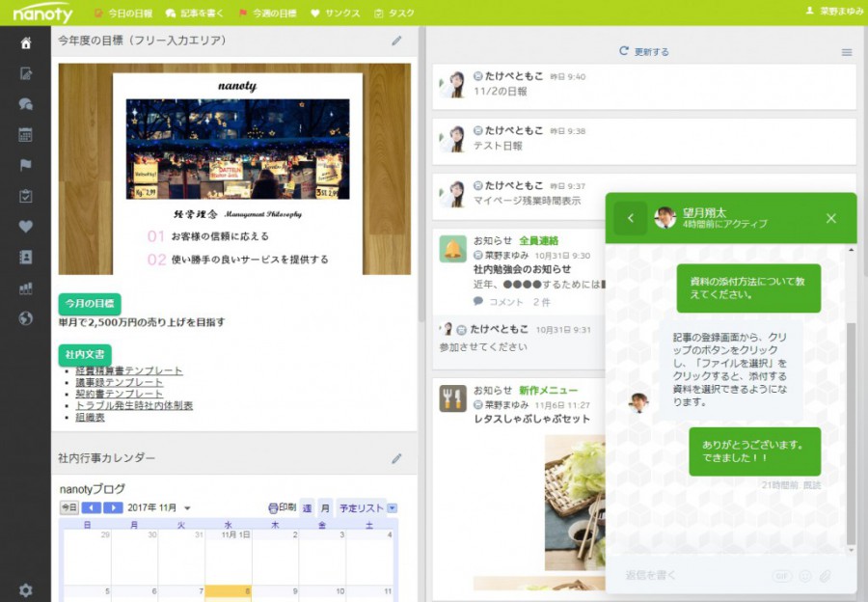
Task: Switch calendar to 予定リスト view
Action: [361, 507]
